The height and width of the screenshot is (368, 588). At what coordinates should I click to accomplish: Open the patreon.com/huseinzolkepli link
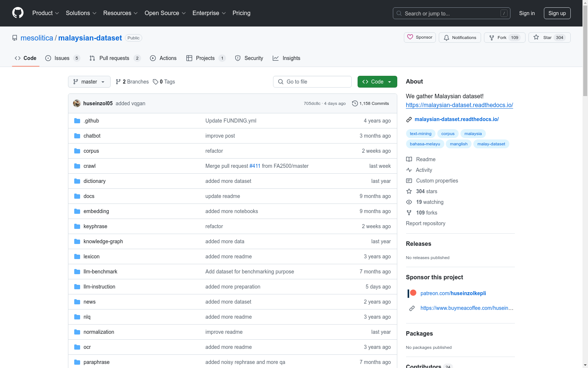(453, 293)
